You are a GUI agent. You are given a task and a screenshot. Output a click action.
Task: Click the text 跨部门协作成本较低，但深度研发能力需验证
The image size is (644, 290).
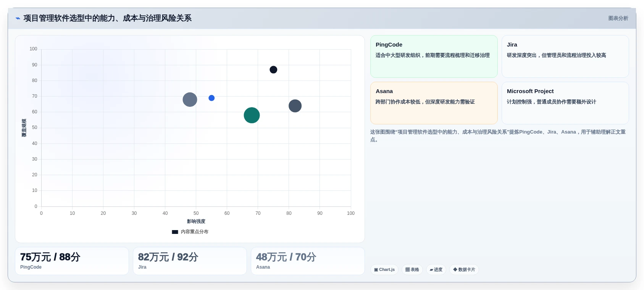tap(425, 102)
